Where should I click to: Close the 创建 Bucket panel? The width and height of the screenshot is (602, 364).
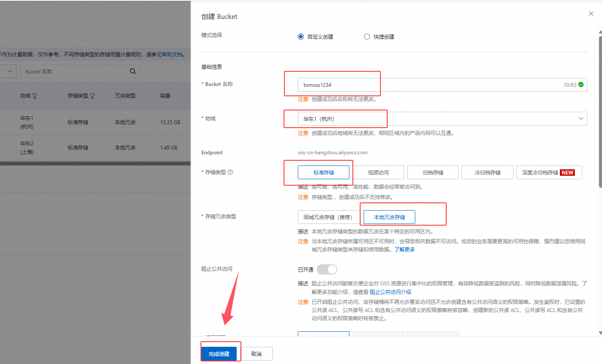coord(591,14)
